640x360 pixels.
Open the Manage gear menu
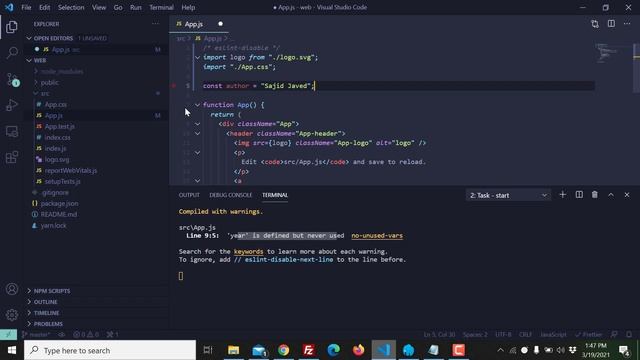(x=12, y=315)
